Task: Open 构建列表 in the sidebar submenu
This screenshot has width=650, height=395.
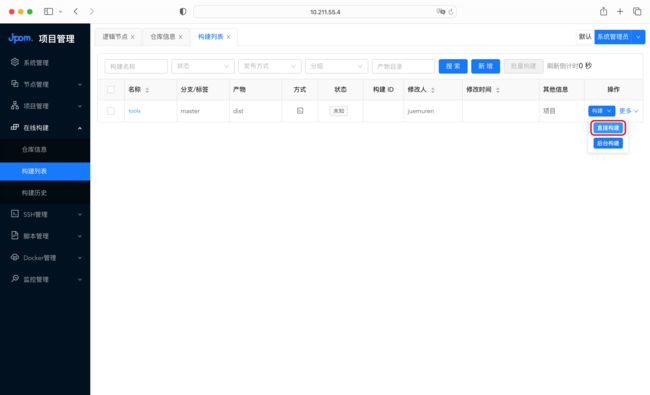Action: (45, 171)
